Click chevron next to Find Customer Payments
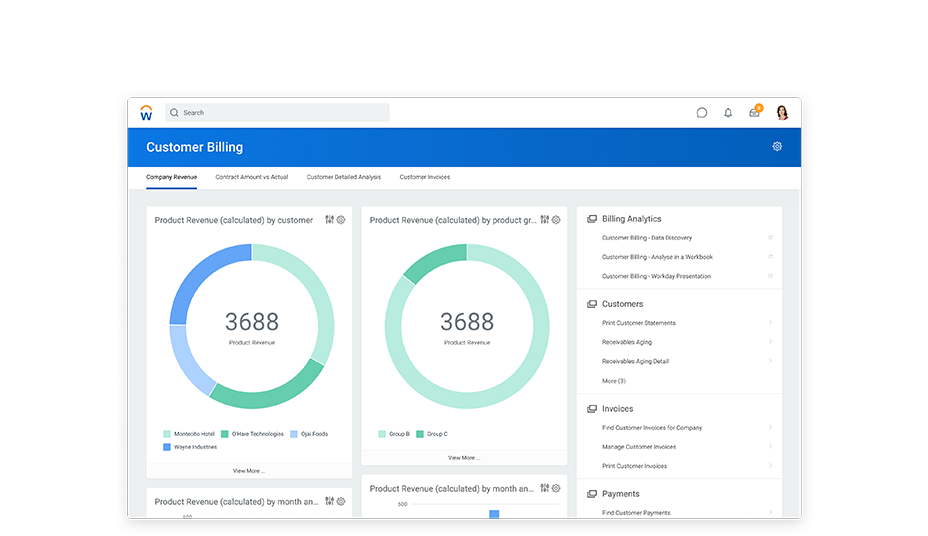Image resolution: width=928 pixels, height=536 pixels. point(770,512)
